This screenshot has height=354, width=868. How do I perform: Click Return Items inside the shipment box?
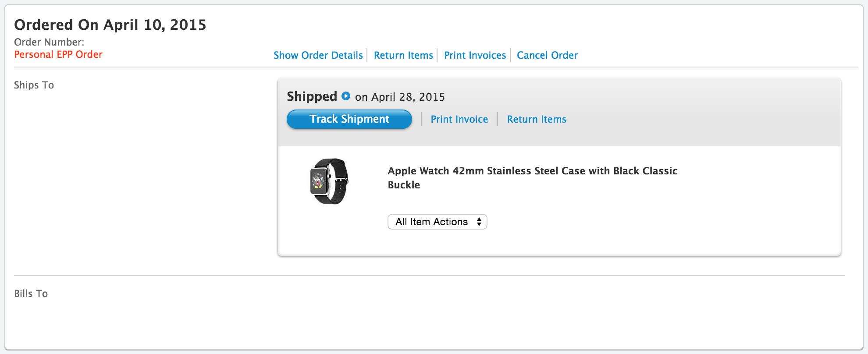(x=537, y=119)
